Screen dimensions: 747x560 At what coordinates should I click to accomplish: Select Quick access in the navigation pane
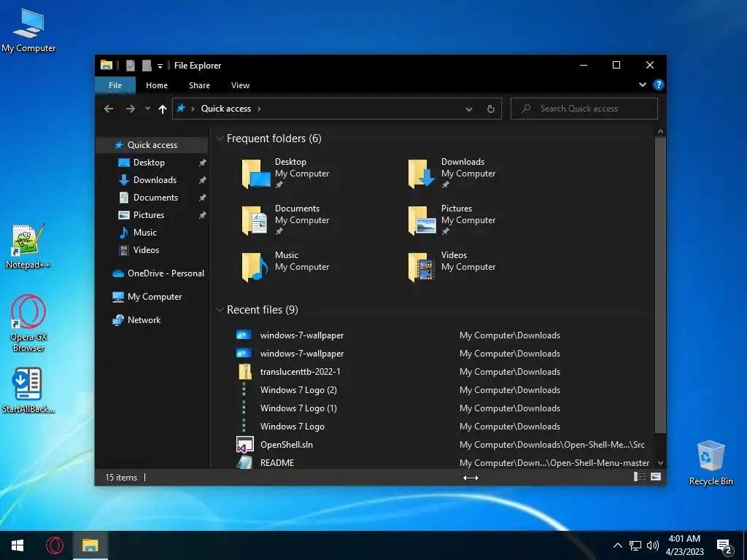coord(152,145)
